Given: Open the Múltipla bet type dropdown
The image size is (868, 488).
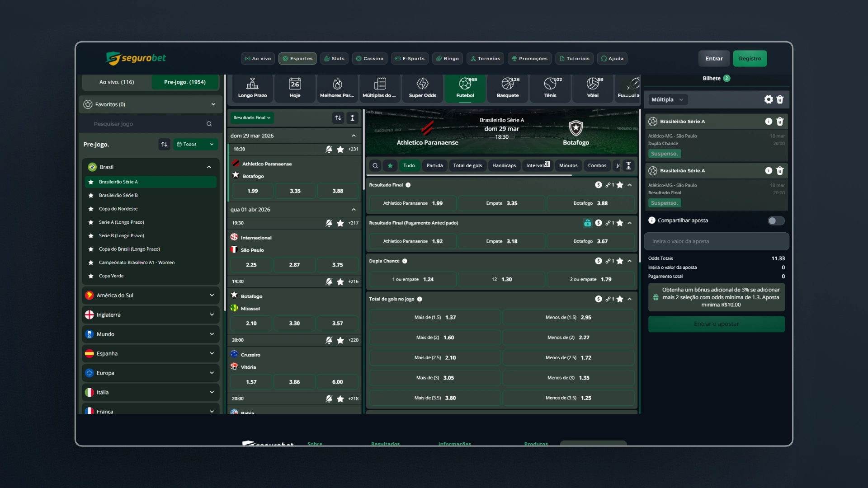Looking at the screenshot, I should 667,99.
